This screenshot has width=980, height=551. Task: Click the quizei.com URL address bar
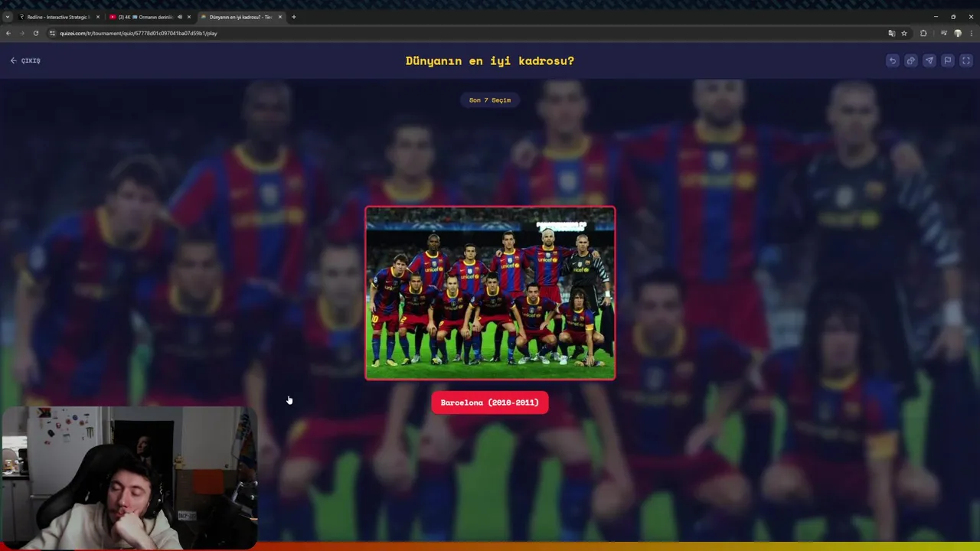tap(459, 33)
